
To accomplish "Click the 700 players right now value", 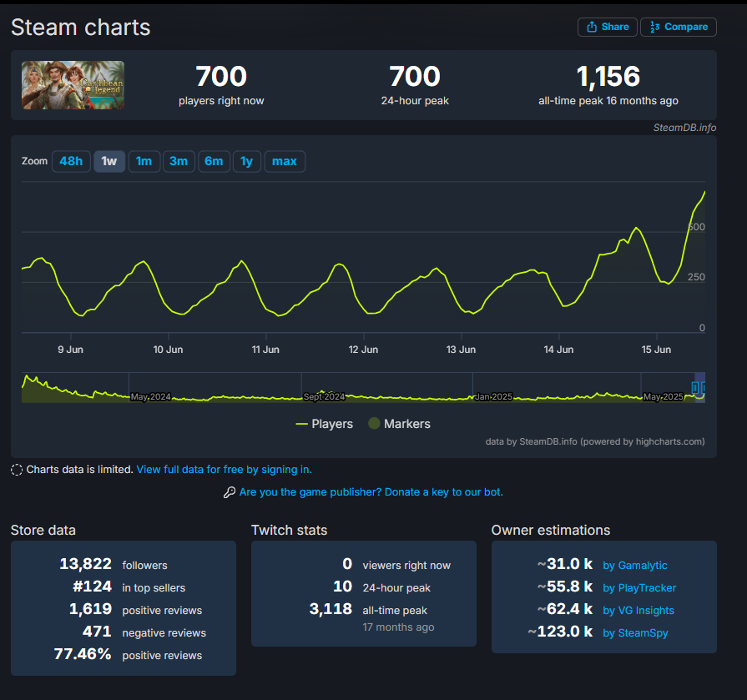I will click(x=221, y=76).
